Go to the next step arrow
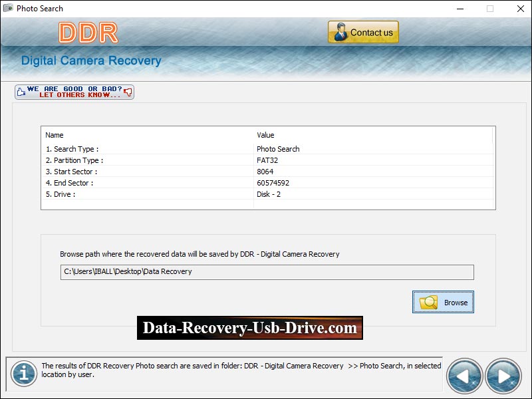This screenshot has width=532, height=399. pos(503,376)
